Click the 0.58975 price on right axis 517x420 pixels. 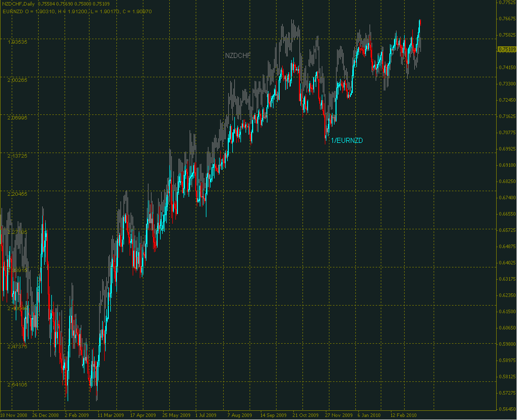(507, 361)
